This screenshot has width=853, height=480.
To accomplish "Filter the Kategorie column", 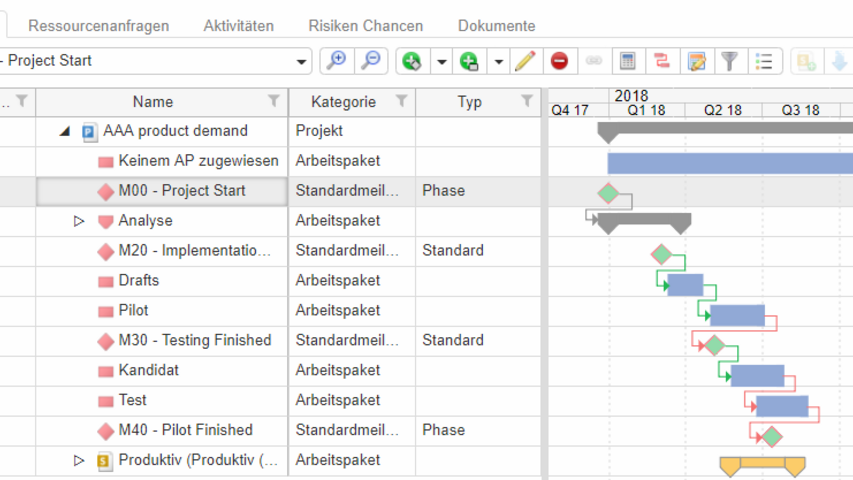I will [x=401, y=101].
